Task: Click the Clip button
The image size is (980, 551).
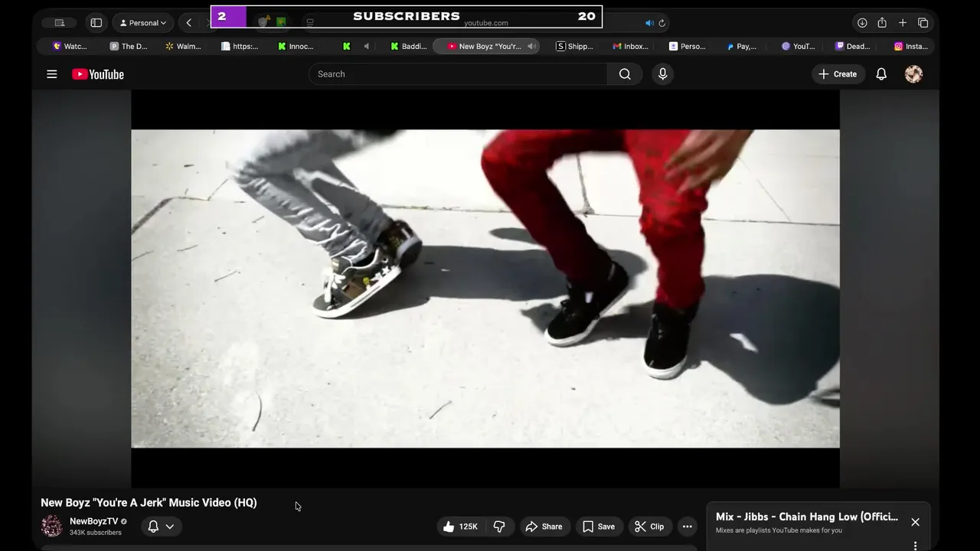Action: (x=649, y=527)
